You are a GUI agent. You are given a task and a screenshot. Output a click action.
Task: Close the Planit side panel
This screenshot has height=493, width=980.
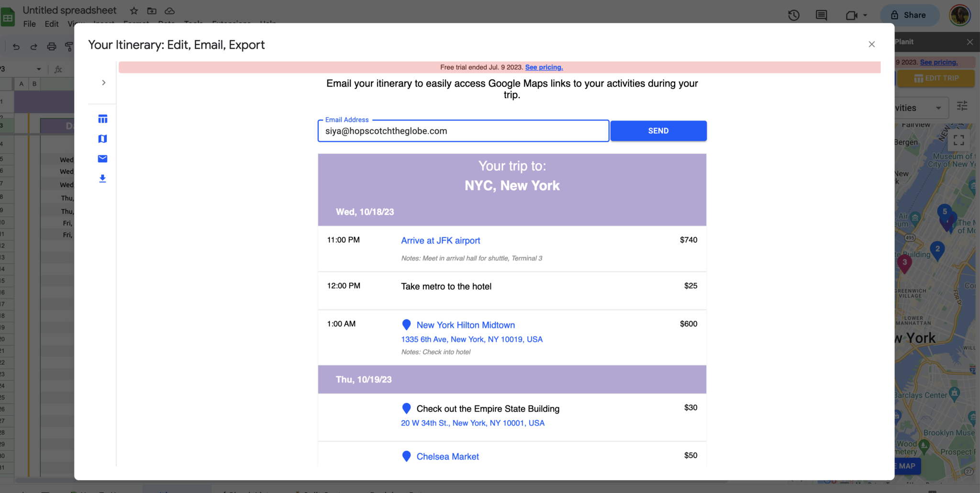pyautogui.click(x=970, y=42)
